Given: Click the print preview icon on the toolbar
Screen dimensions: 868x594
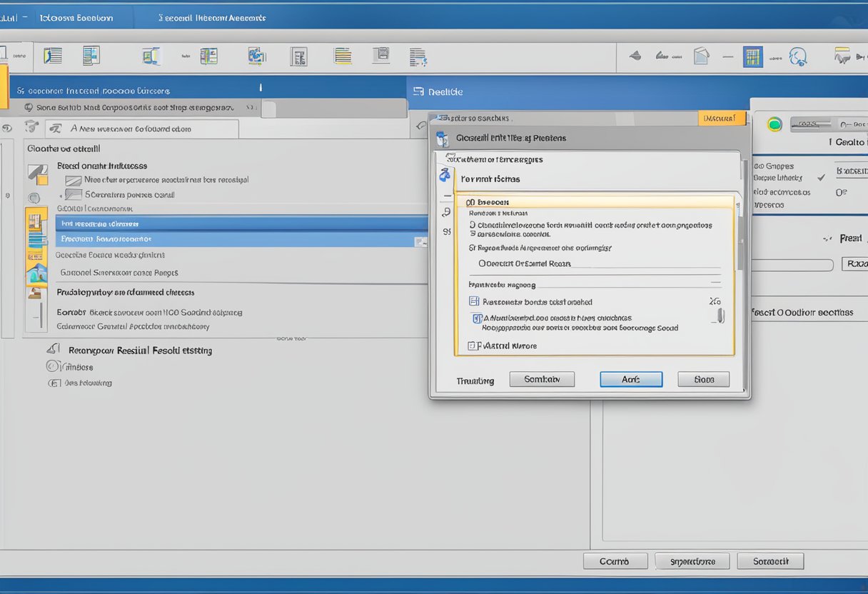Looking at the screenshot, I should pos(381,55).
